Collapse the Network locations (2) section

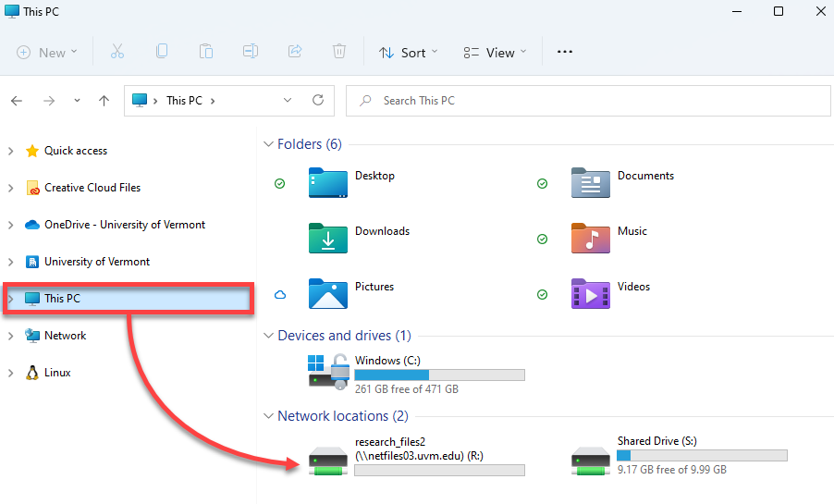(x=268, y=416)
